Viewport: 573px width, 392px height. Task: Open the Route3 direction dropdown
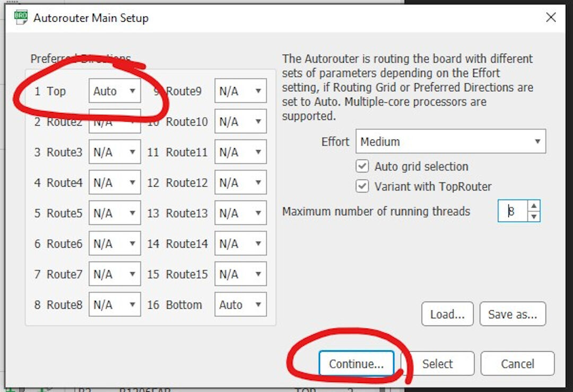pyautogui.click(x=115, y=152)
